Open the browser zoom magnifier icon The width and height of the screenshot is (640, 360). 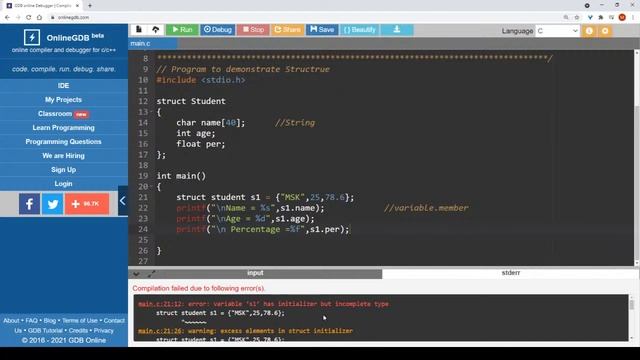click(566, 17)
